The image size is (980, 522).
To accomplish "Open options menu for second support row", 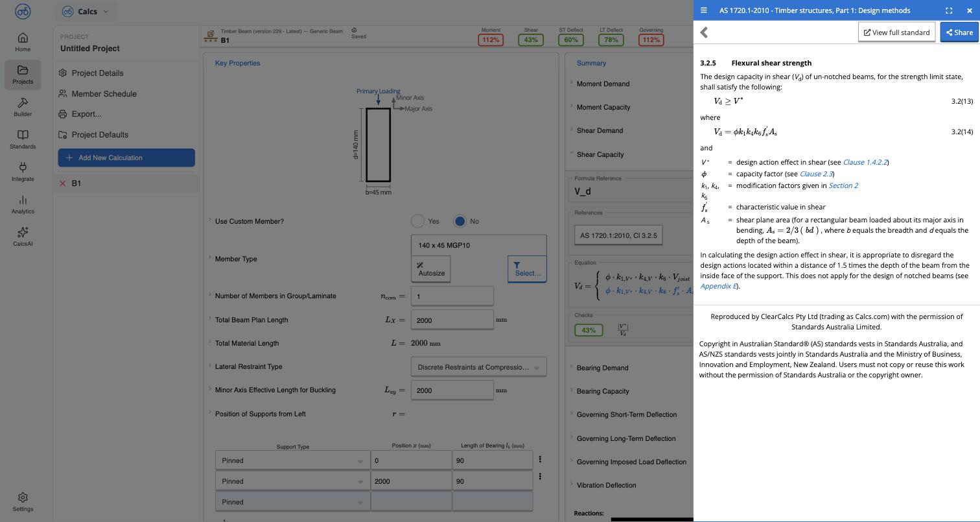I will click(540, 477).
